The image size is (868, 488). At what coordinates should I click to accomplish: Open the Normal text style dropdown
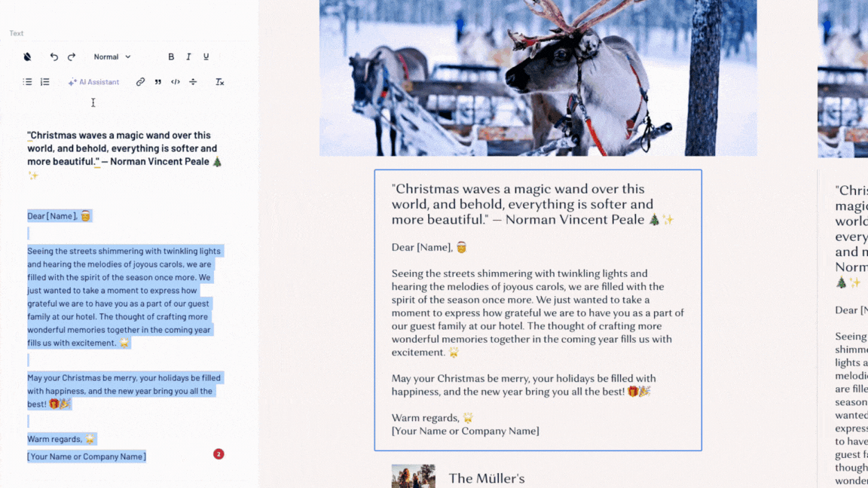[112, 57]
